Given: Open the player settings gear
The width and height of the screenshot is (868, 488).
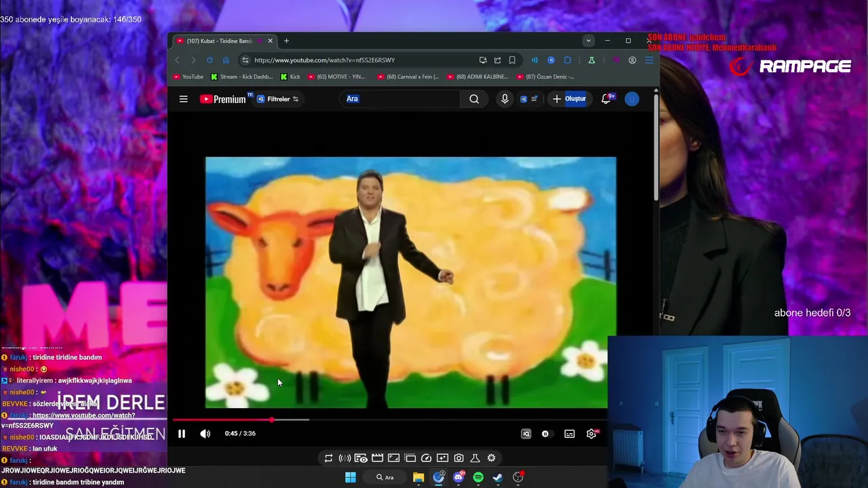Looking at the screenshot, I should click(x=591, y=434).
